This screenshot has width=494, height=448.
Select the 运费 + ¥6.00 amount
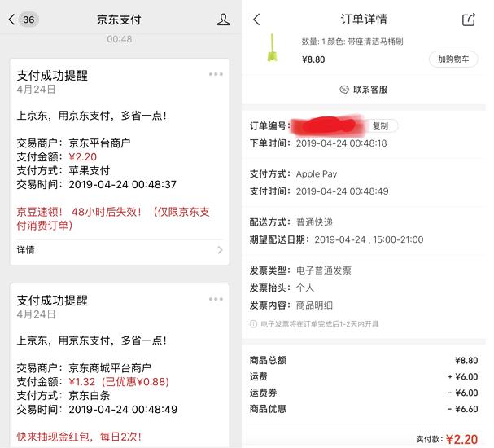click(x=463, y=376)
